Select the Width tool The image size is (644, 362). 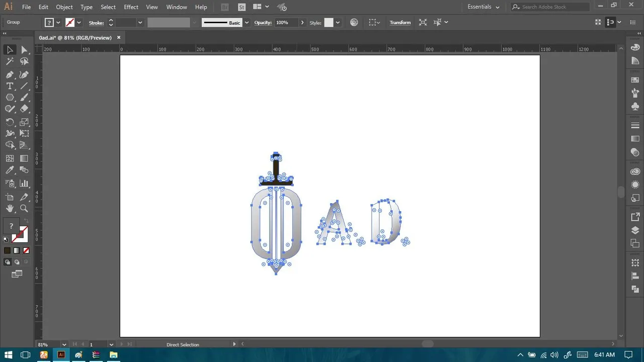click(x=10, y=133)
